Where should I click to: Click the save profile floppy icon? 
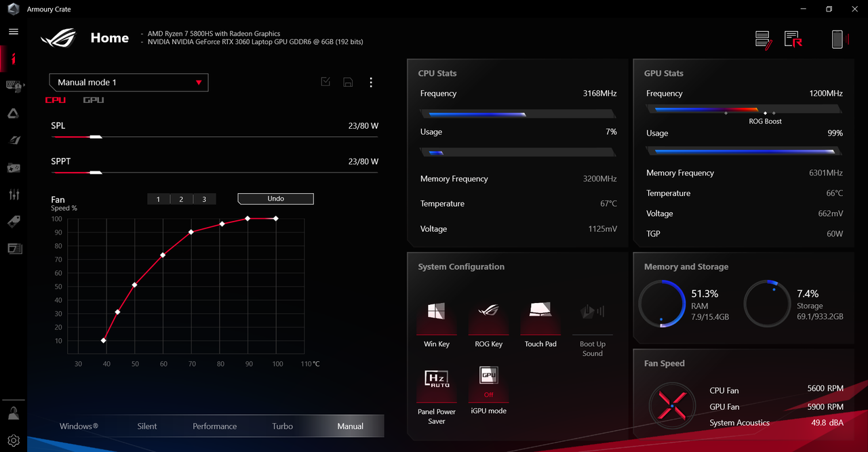click(348, 82)
